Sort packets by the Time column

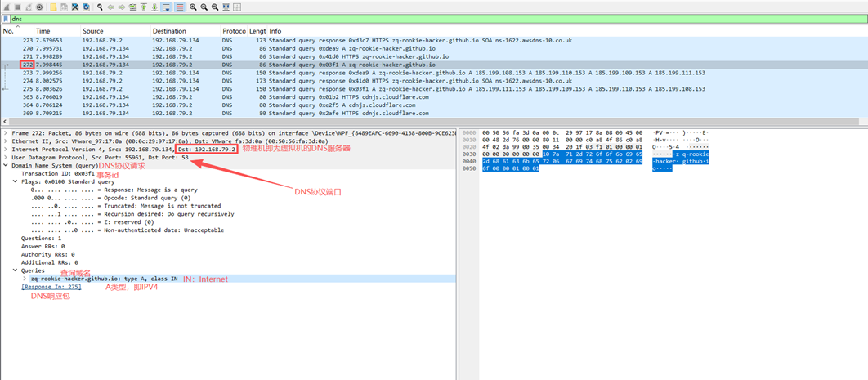[43, 31]
